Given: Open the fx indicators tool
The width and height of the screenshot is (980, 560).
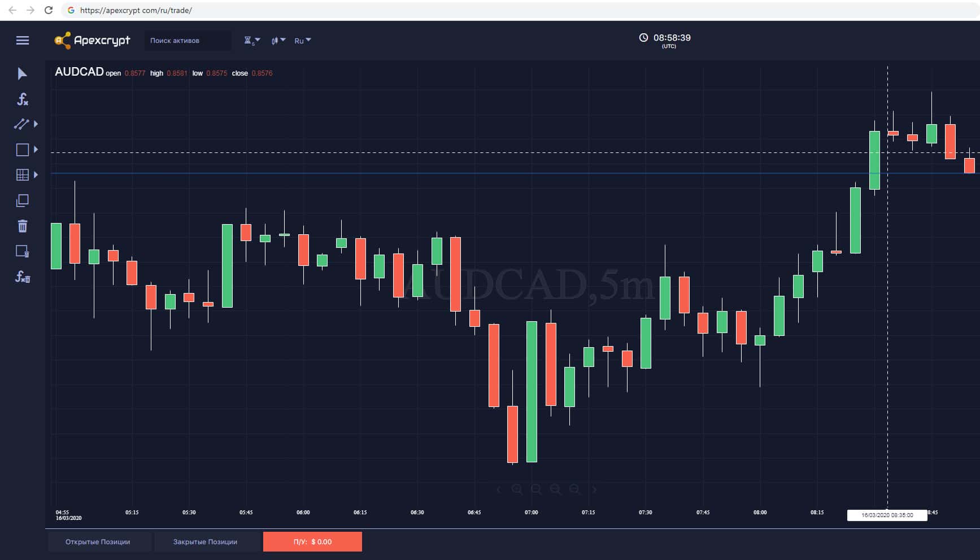Looking at the screenshot, I should pos(22,99).
